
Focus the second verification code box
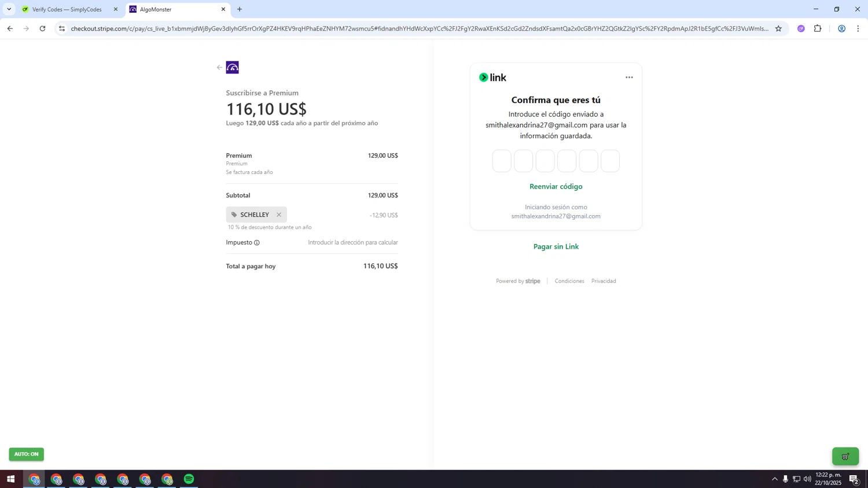(523, 161)
